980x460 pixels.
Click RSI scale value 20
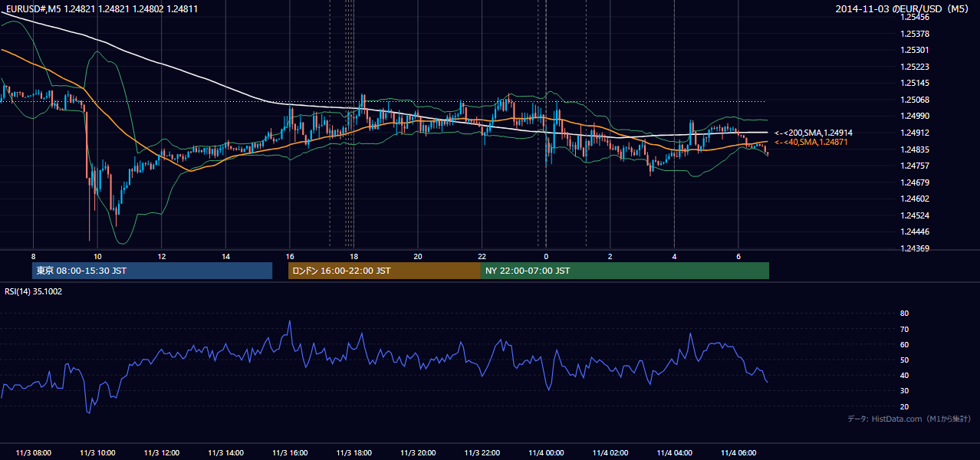[x=904, y=406]
